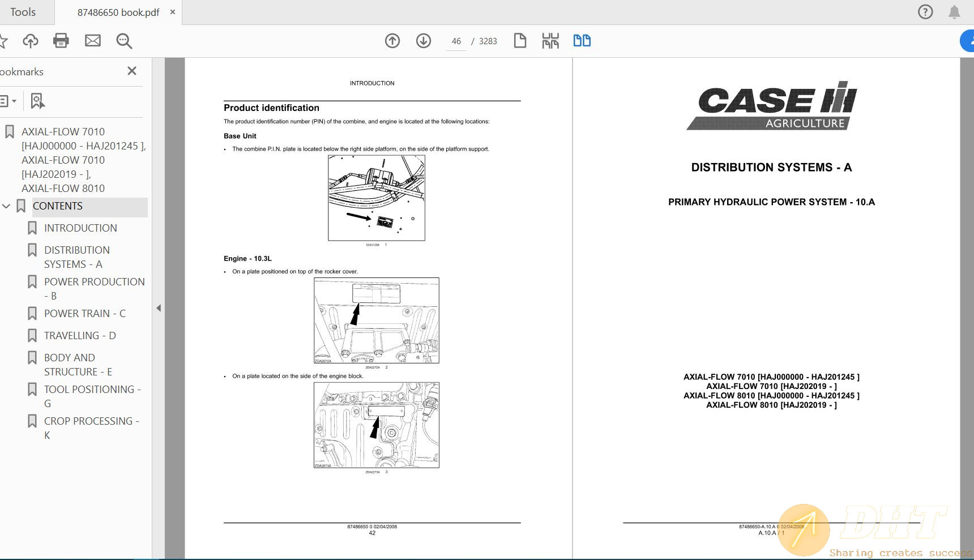Open the AXIAL-FLOW 7010 top bookmark
The height and width of the screenshot is (560, 974).
tap(83, 160)
